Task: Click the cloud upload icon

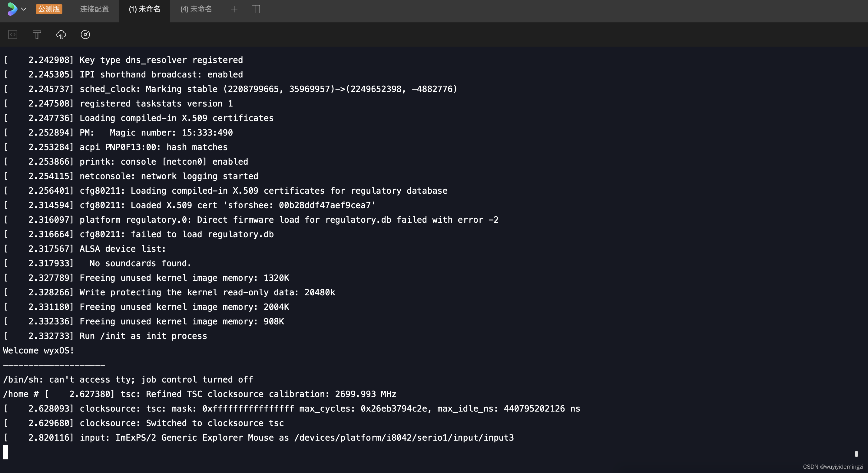Action: (61, 35)
